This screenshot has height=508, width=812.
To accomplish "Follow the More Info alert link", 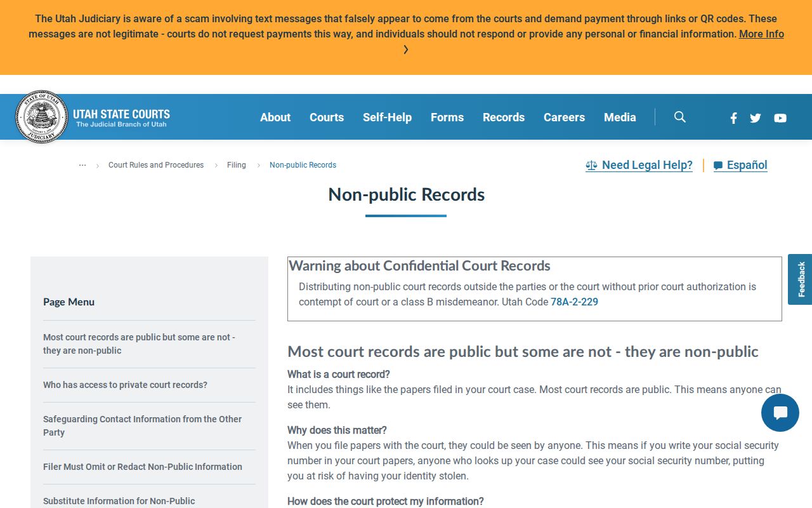I will coord(761,34).
